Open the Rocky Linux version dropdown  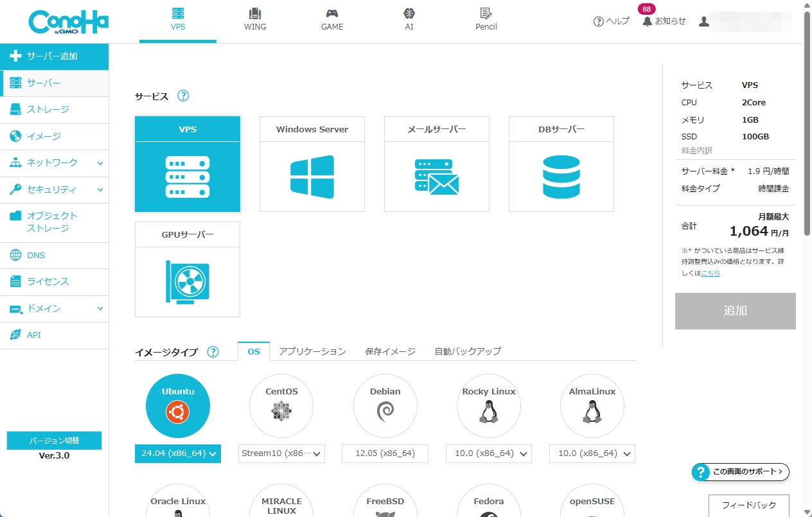click(488, 453)
